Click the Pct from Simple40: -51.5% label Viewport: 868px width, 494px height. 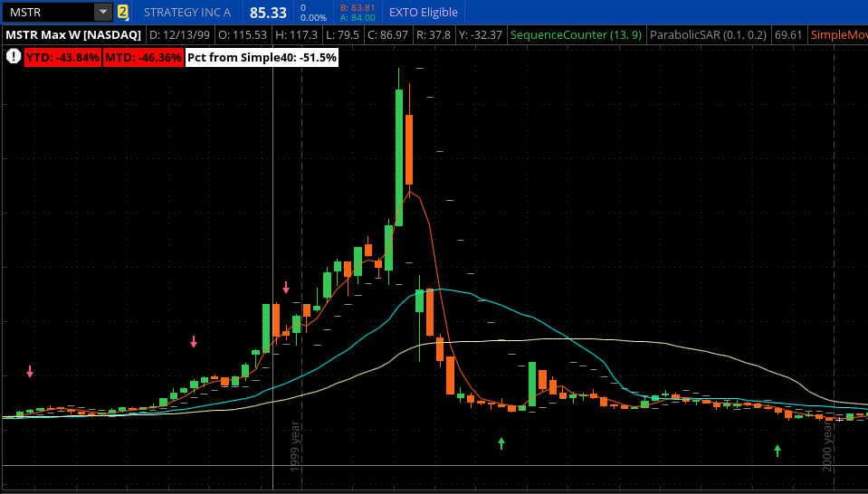pyautogui.click(x=262, y=58)
